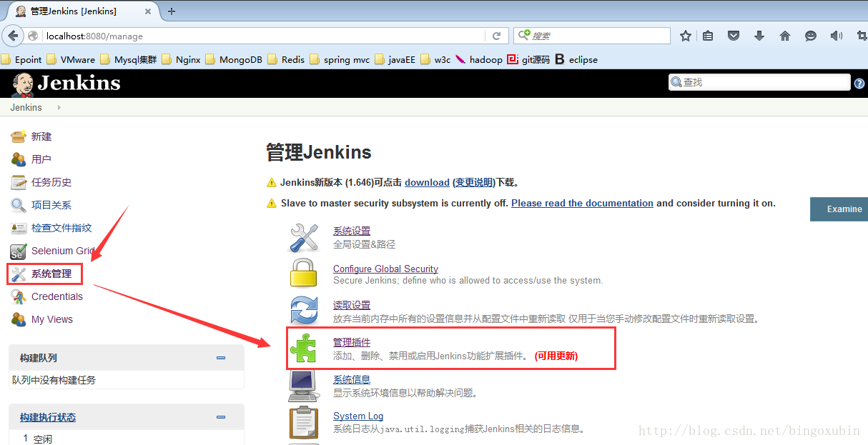This screenshot has width=868, height=445.
Task: Open the MongoDB bookmark folder
Action: pos(235,59)
